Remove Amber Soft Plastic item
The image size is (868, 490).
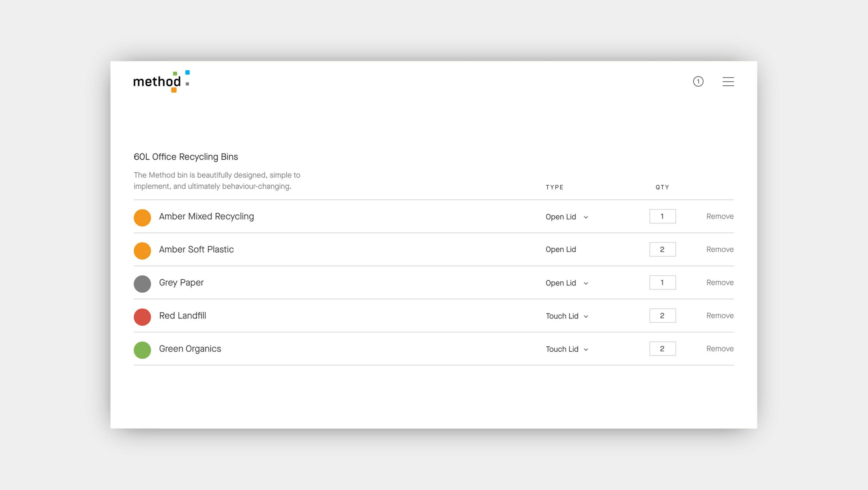[720, 249]
